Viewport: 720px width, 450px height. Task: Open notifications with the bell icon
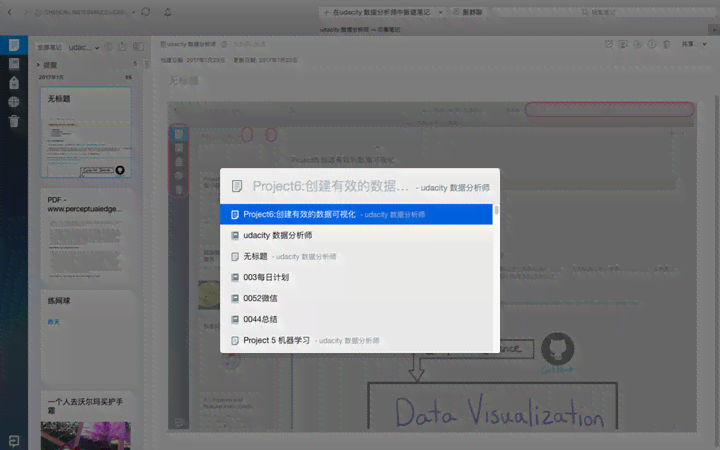click(168, 12)
